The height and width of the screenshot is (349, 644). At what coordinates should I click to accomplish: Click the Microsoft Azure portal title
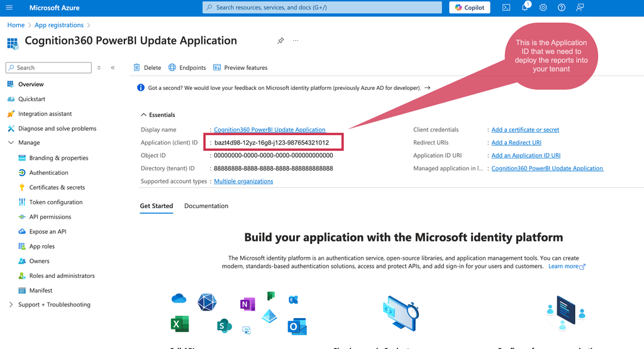[x=54, y=8]
